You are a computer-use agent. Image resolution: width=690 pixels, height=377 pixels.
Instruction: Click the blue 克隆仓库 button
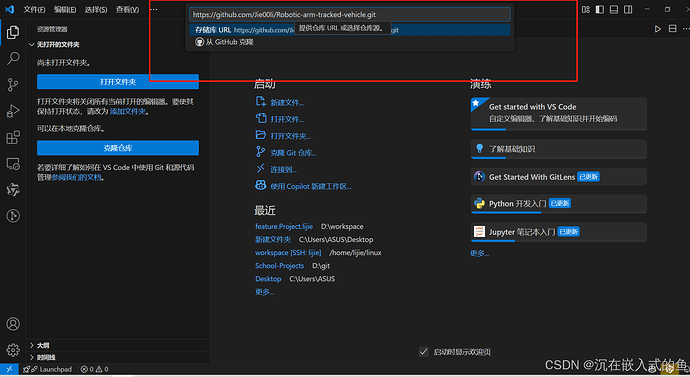click(118, 148)
